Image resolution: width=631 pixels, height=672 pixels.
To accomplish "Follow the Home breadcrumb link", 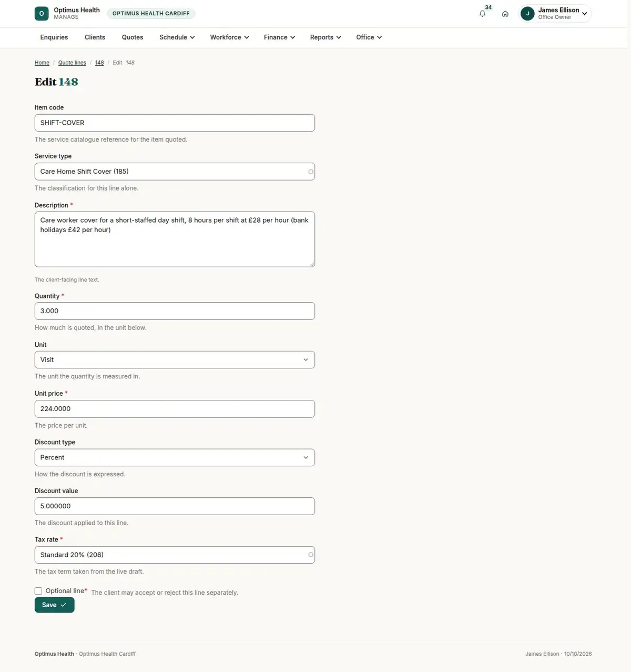I will 42,63.
